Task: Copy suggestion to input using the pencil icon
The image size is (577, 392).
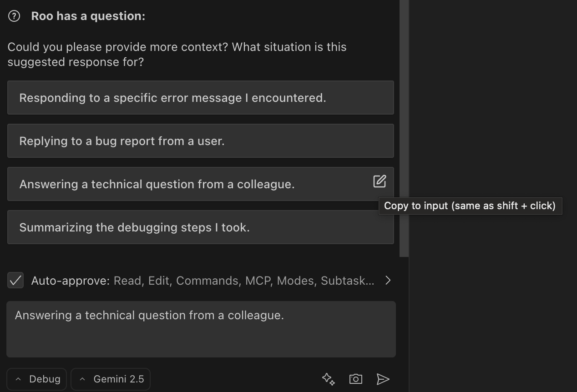Action: pyautogui.click(x=380, y=181)
